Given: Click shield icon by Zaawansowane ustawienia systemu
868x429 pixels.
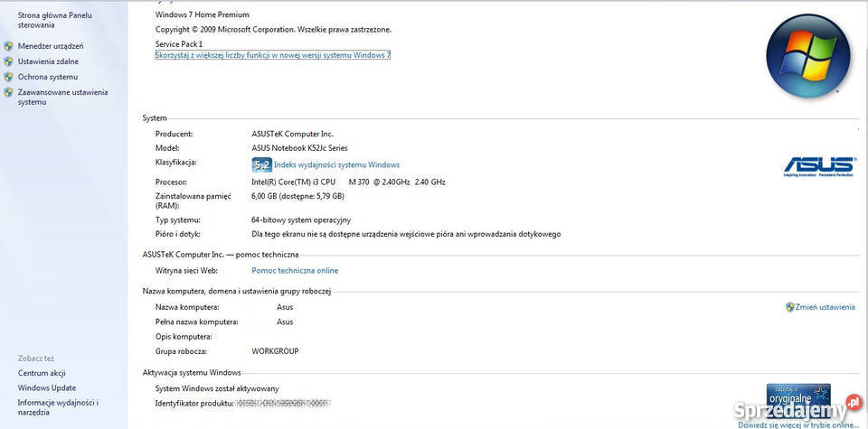Looking at the screenshot, I should 8,92.
